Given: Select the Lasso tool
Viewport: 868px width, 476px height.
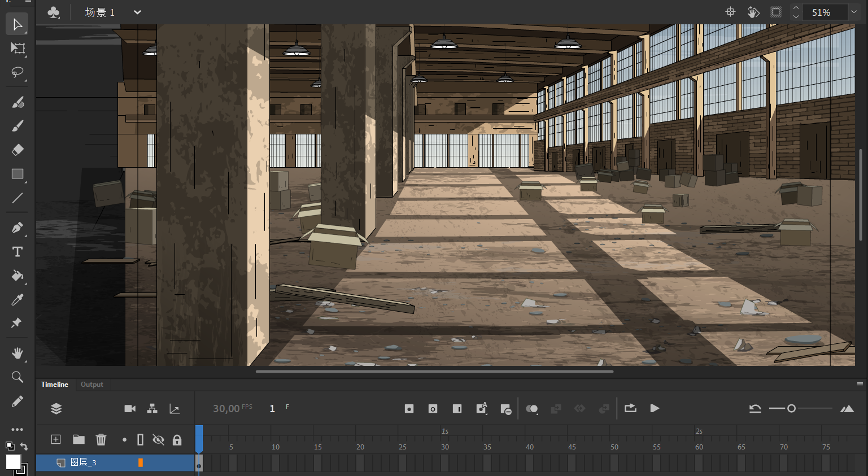Looking at the screenshot, I should click(x=18, y=72).
